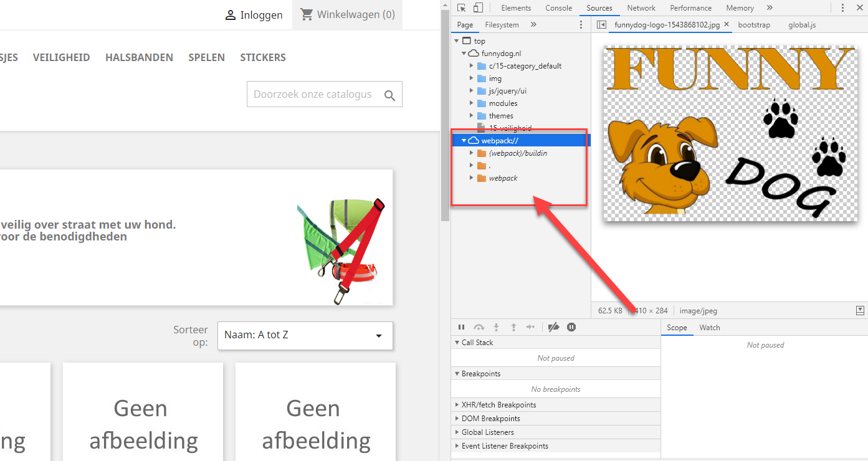The width and height of the screenshot is (868, 461).
Task: Click the drawer toggle icon beside image/jpeg
Action: (861, 310)
